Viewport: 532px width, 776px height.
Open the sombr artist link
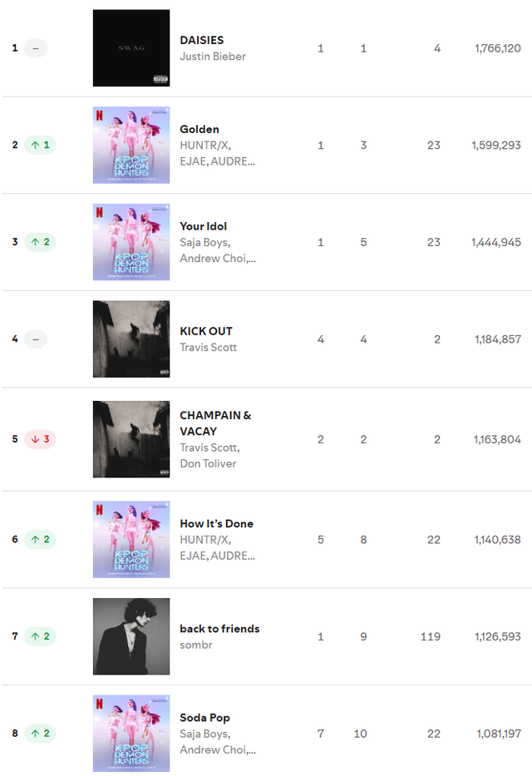[196, 645]
